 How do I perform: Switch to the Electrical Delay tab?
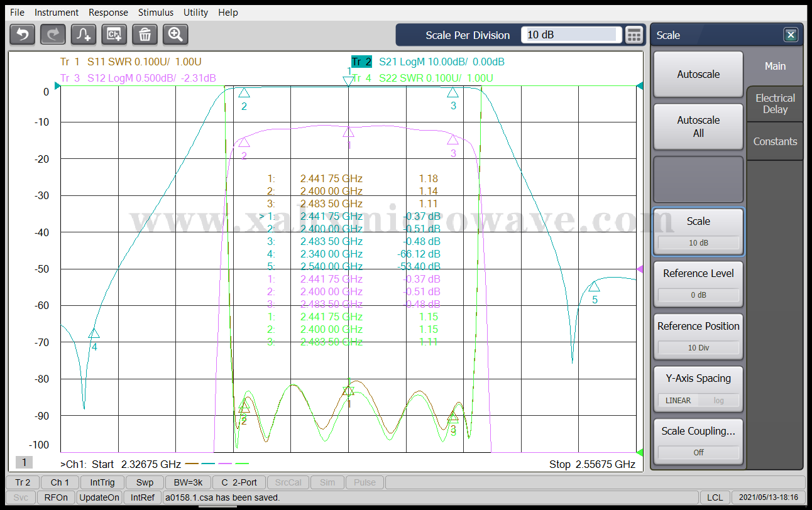tap(775, 104)
